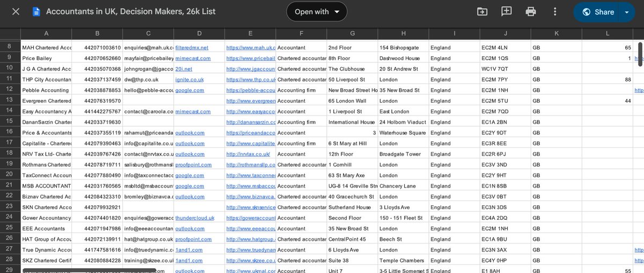This screenshot has width=644, height=273.
Task: Select row header 22
Action: (10, 196)
